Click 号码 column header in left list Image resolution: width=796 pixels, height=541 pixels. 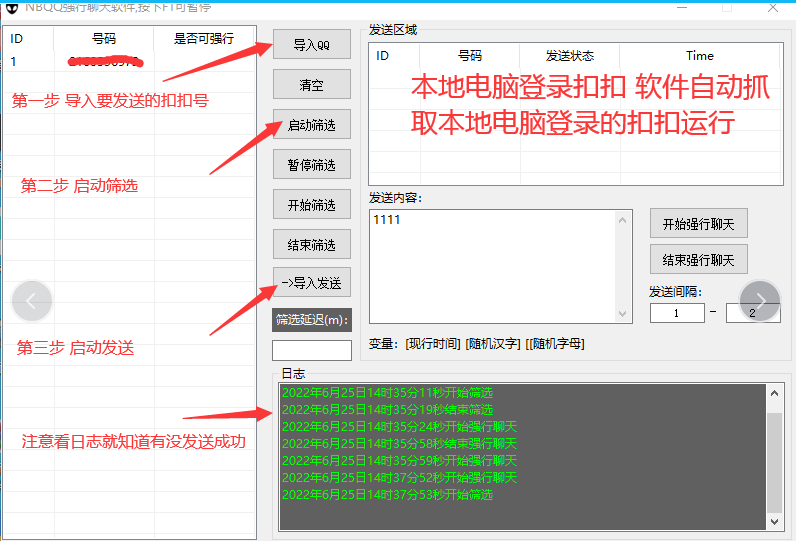point(104,39)
